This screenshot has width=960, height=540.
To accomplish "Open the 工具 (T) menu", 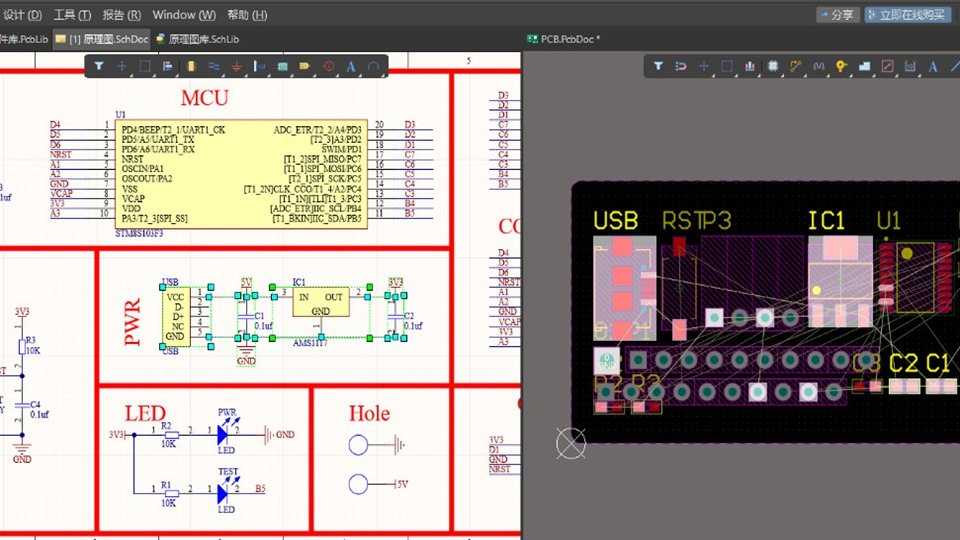I will point(72,15).
